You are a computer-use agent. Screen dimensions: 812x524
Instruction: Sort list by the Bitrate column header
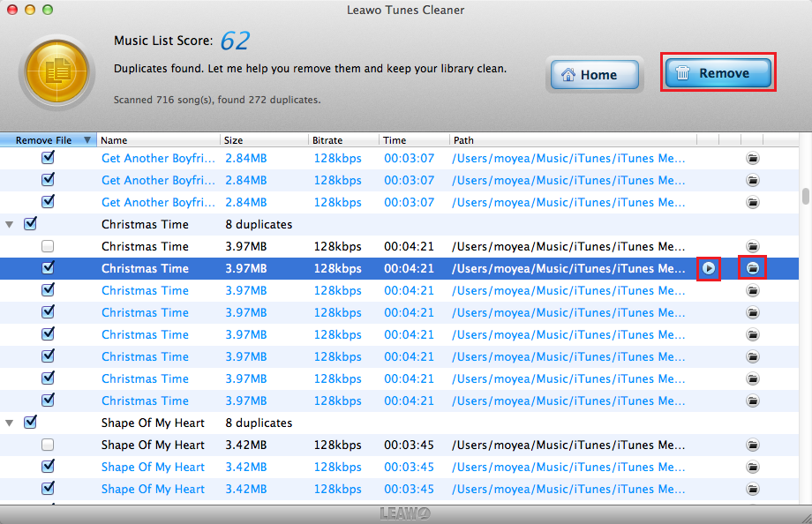click(343, 140)
